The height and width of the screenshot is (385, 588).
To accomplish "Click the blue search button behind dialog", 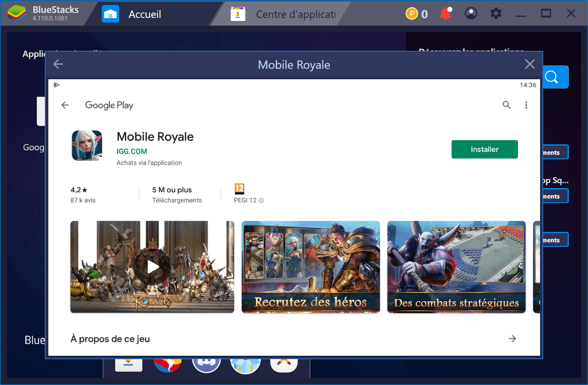I will click(x=556, y=77).
